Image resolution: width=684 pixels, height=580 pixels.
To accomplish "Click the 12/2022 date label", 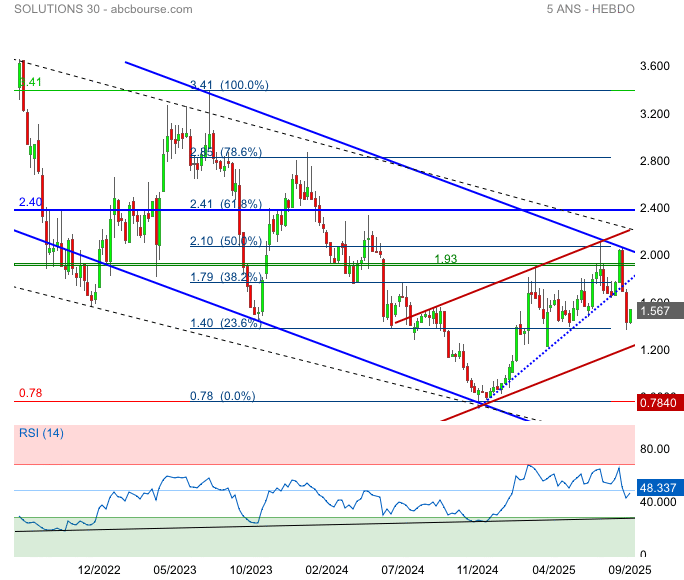I will 99,570.
